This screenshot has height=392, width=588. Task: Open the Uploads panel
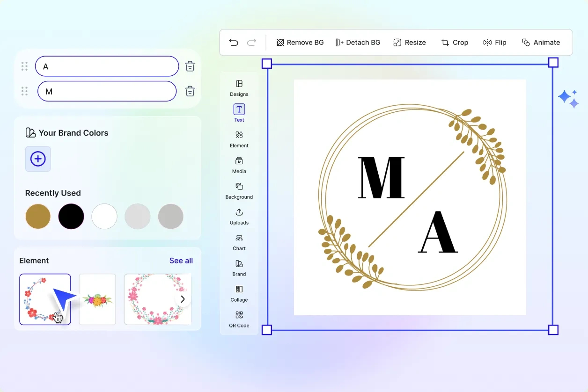[239, 216]
